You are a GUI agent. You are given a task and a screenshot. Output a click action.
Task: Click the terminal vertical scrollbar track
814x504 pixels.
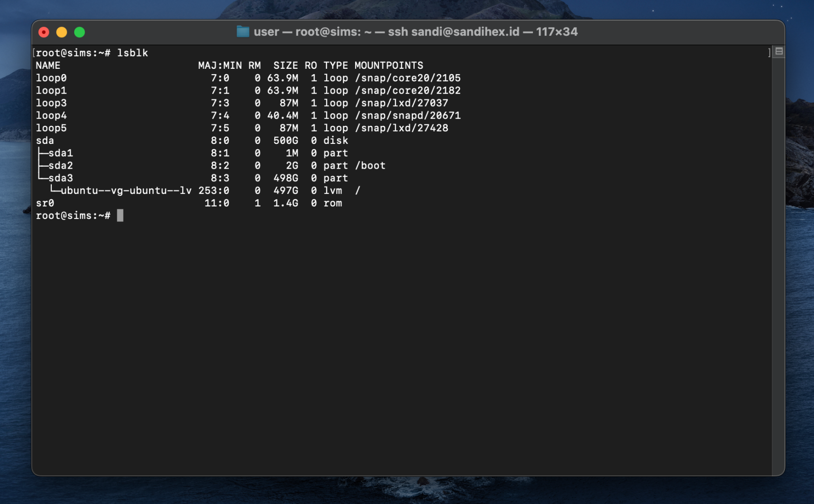click(778, 267)
